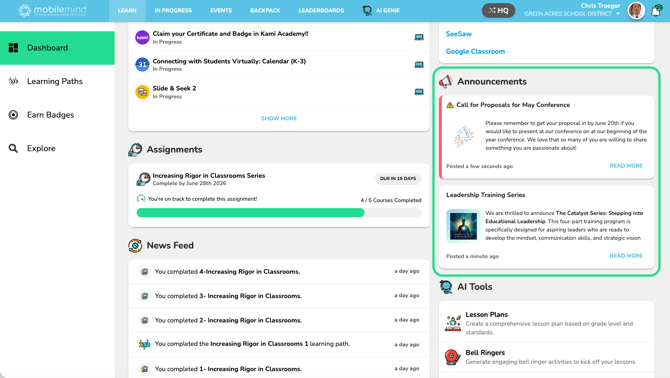
Task: Open 'You completed 2- Increasing Rigor' feed item
Action: point(279,320)
